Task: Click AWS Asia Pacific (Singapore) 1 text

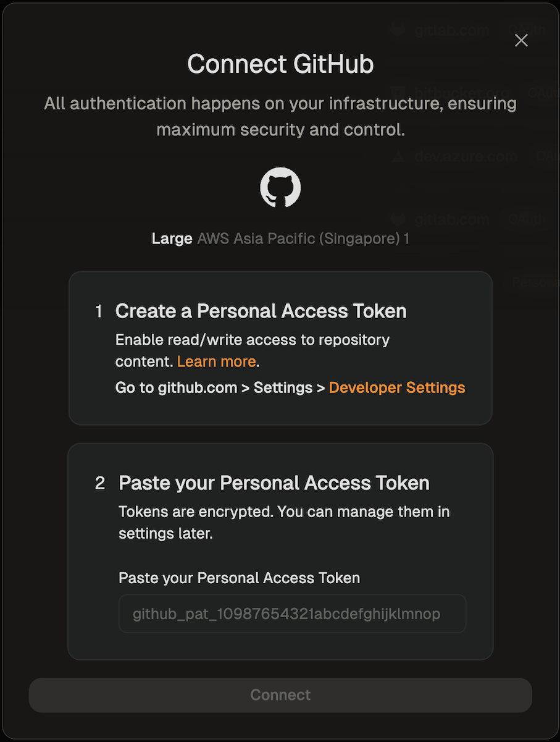Action: click(x=303, y=238)
